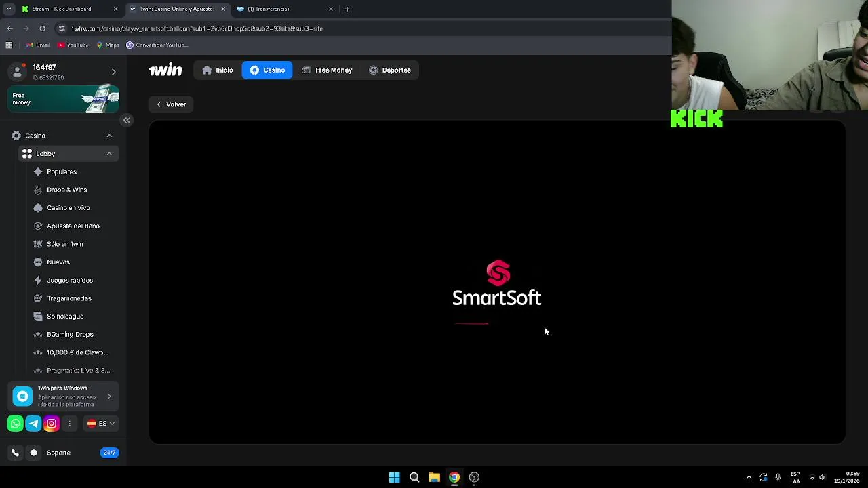The height and width of the screenshot is (488, 868).
Task: Open Populares category
Action: [x=61, y=171]
